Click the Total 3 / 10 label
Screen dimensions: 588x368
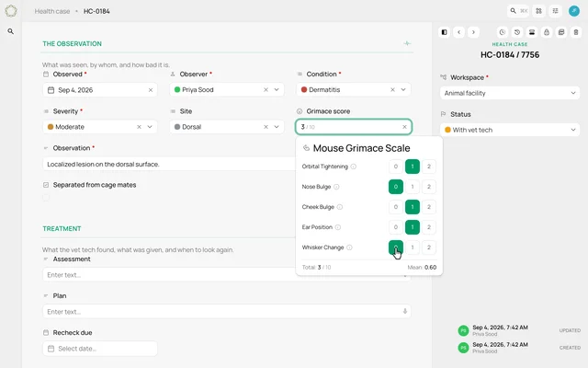click(x=316, y=268)
